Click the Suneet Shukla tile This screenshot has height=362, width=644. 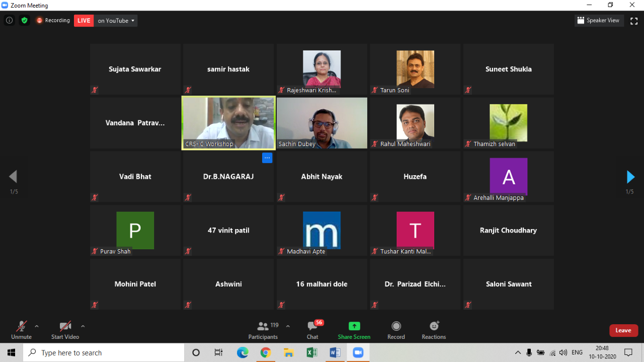[x=509, y=69]
